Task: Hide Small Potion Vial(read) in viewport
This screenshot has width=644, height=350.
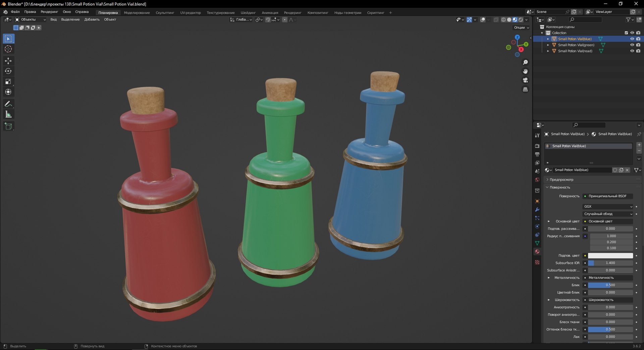Action: [x=632, y=51]
